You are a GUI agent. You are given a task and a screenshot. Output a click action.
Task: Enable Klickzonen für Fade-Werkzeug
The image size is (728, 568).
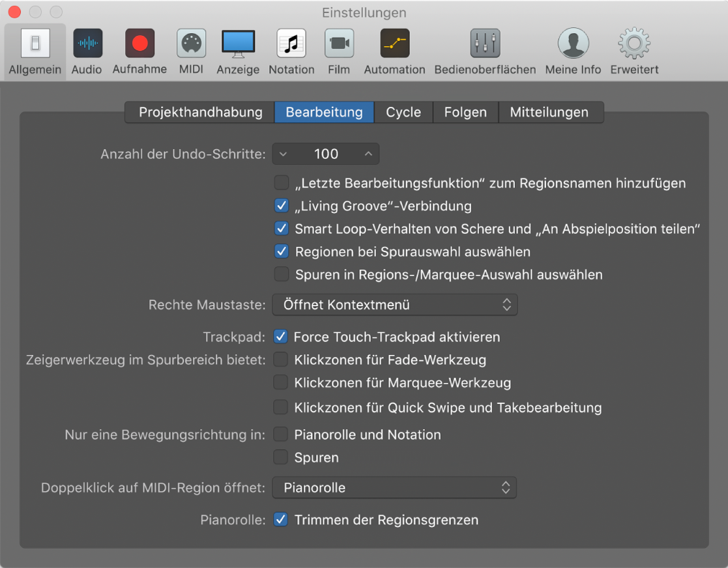(x=280, y=360)
